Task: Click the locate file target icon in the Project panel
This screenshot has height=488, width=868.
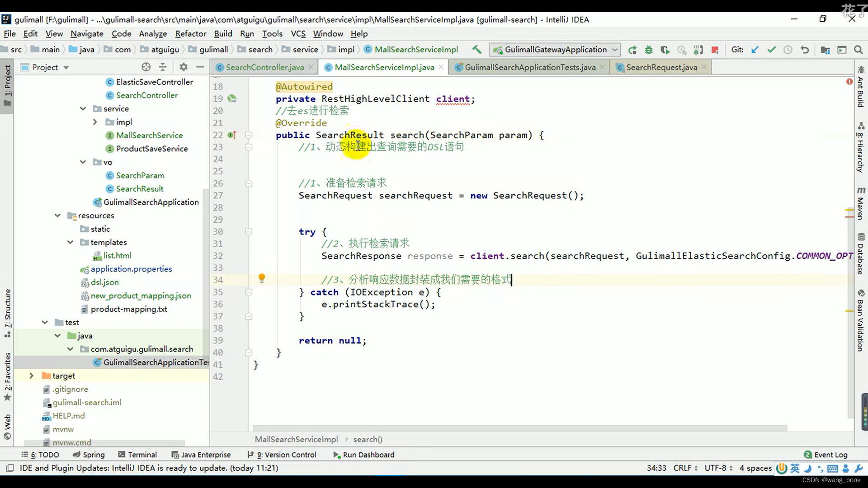Action: pos(146,67)
